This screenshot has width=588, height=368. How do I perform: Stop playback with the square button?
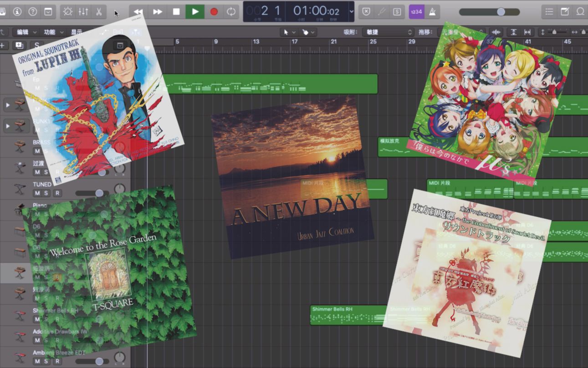tap(176, 11)
